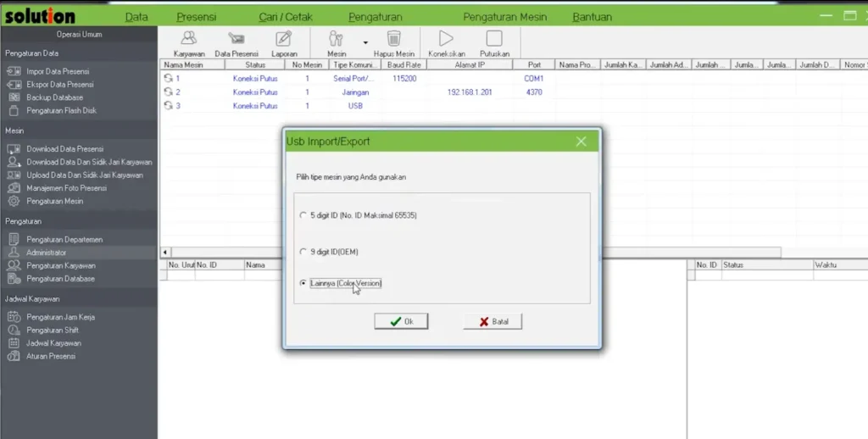
Task: Open Ekspor Data Presensi in sidebar
Action: 60,85
